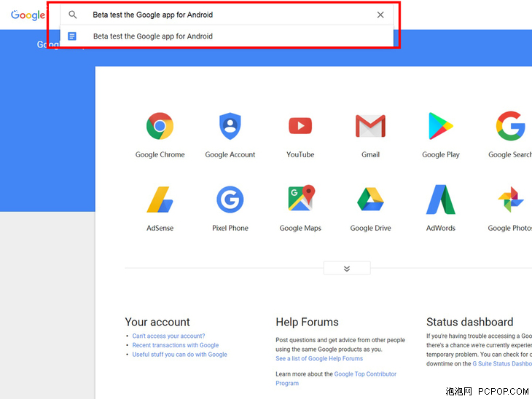Click the "Google Play" label text

point(441,154)
